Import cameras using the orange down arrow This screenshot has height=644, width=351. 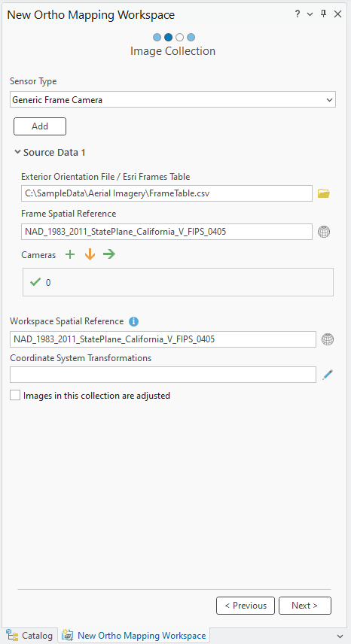90,254
